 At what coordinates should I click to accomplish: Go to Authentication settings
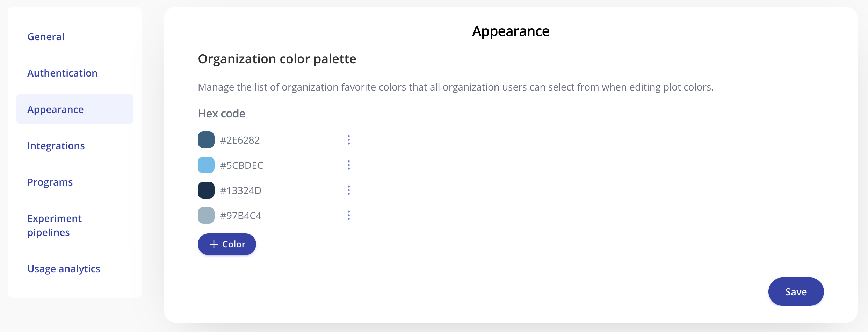(x=62, y=73)
